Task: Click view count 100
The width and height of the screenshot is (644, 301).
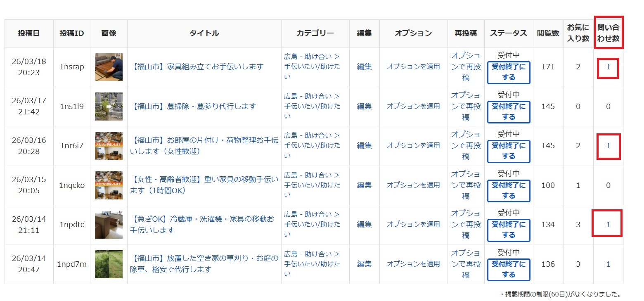Action: pyautogui.click(x=548, y=185)
